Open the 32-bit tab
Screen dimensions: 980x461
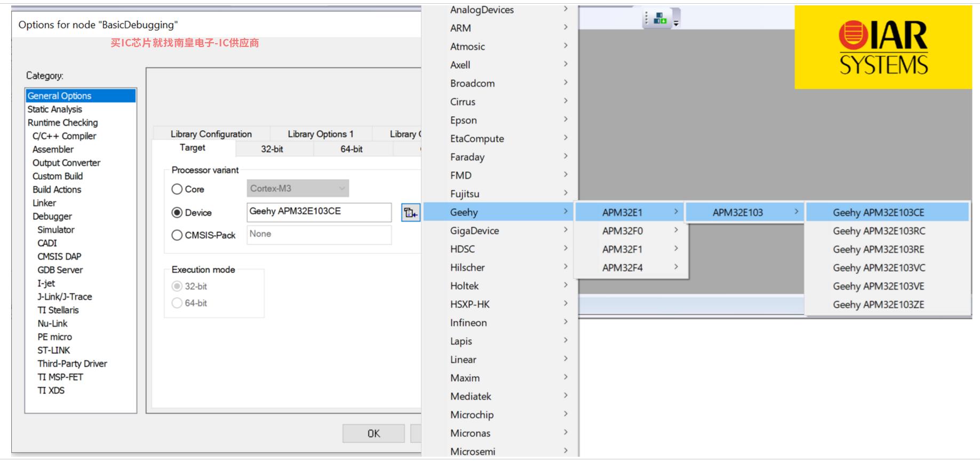tap(272, 149)
